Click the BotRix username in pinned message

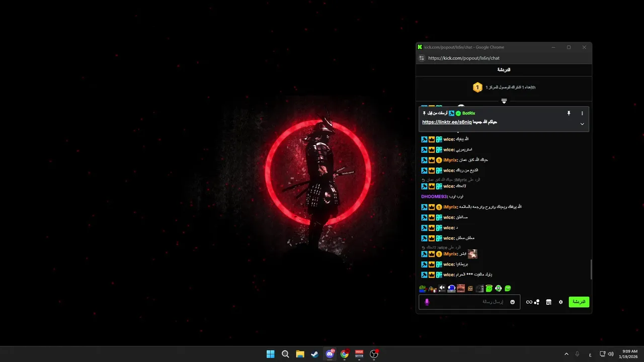point(468,114)
